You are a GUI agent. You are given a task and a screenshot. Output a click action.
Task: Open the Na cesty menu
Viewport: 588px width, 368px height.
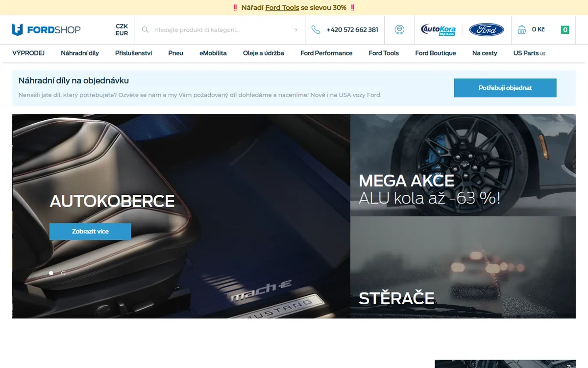click(485, 53)
